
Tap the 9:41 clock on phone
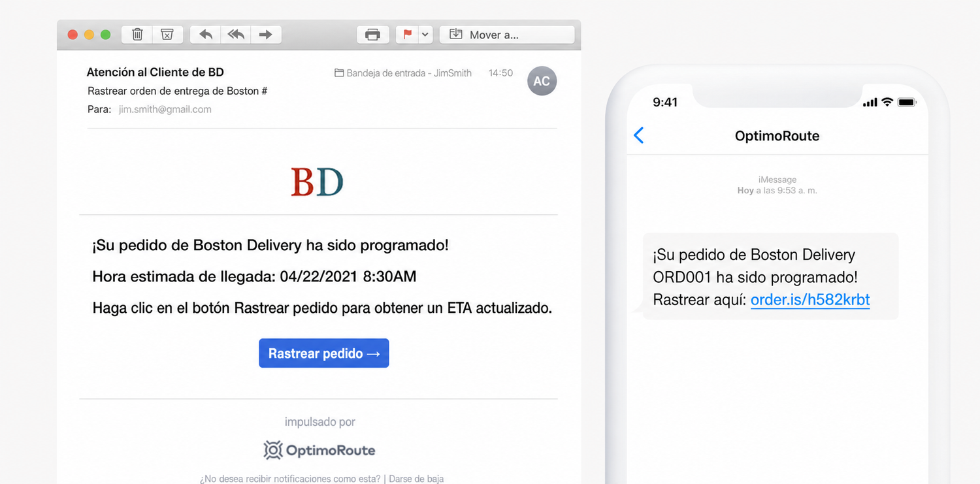click(x=665, y=102)
